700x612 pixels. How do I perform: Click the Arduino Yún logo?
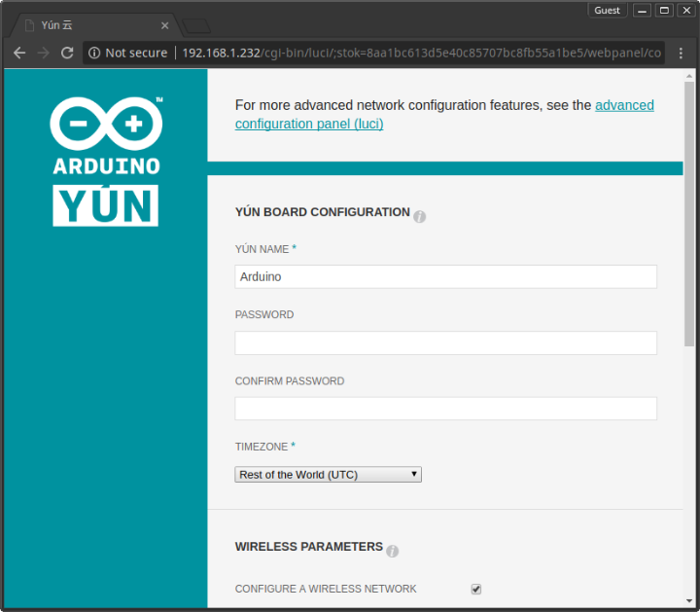pyautogui.click(x=106, y=162)
